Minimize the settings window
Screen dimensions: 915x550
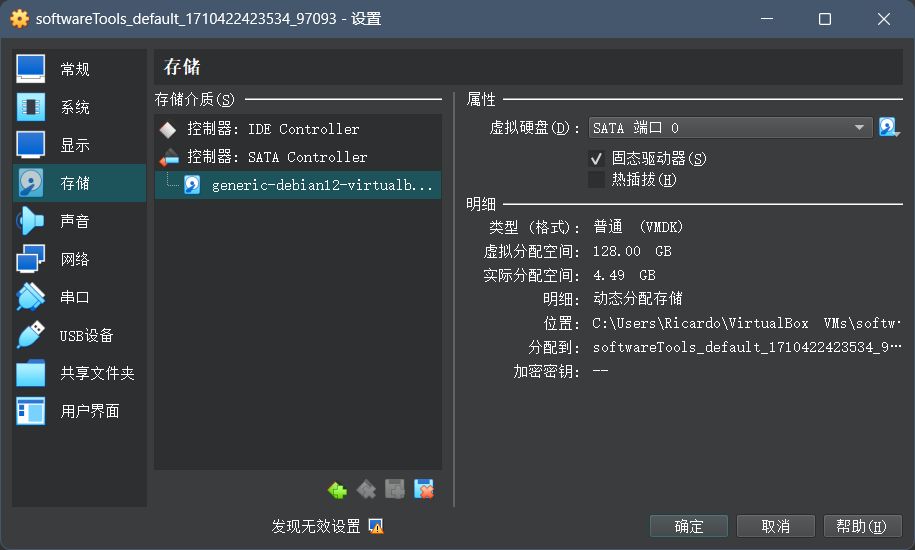(x=767, y=19)
